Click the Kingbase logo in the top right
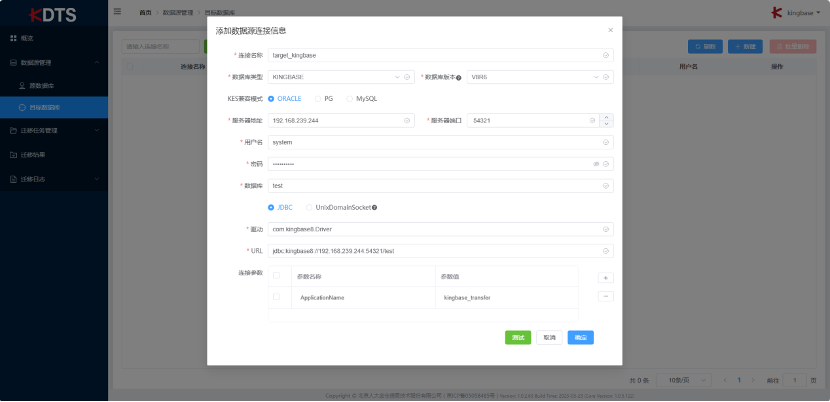 (777, 13)
